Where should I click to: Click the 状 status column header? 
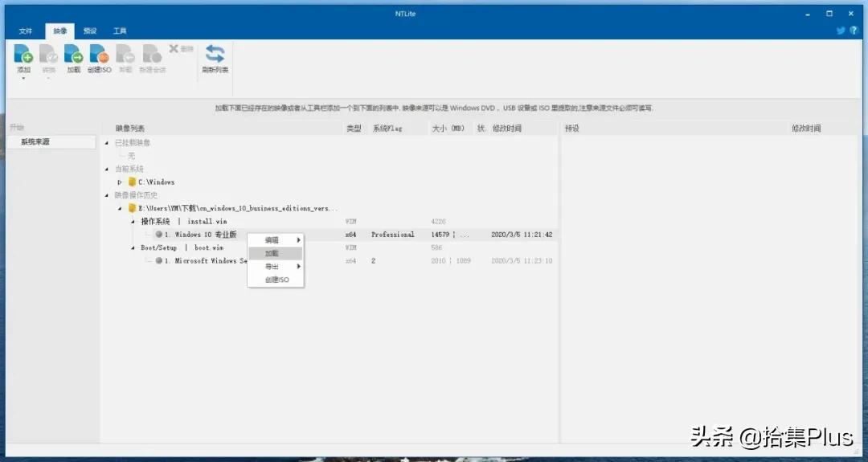click(481, 129)
